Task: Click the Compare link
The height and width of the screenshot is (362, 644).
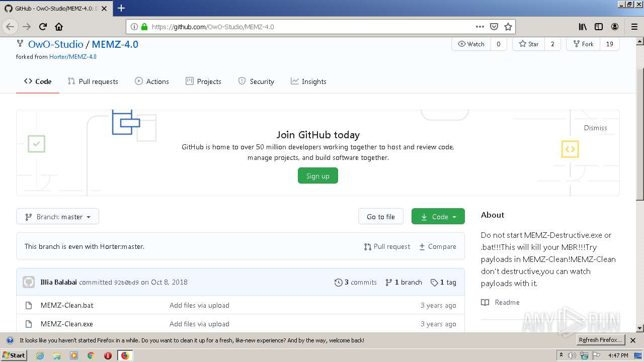Action: [438, 246]
